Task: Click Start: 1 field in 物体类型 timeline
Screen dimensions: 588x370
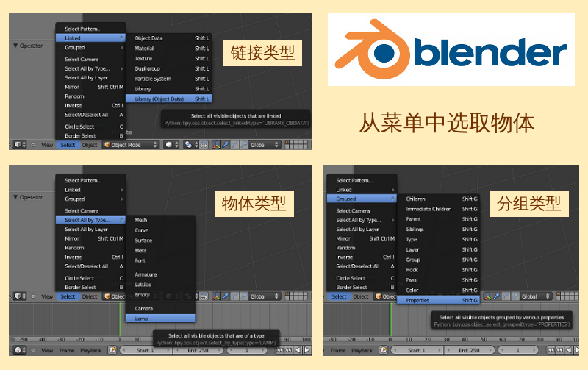Action: click(x=146, y=350)
